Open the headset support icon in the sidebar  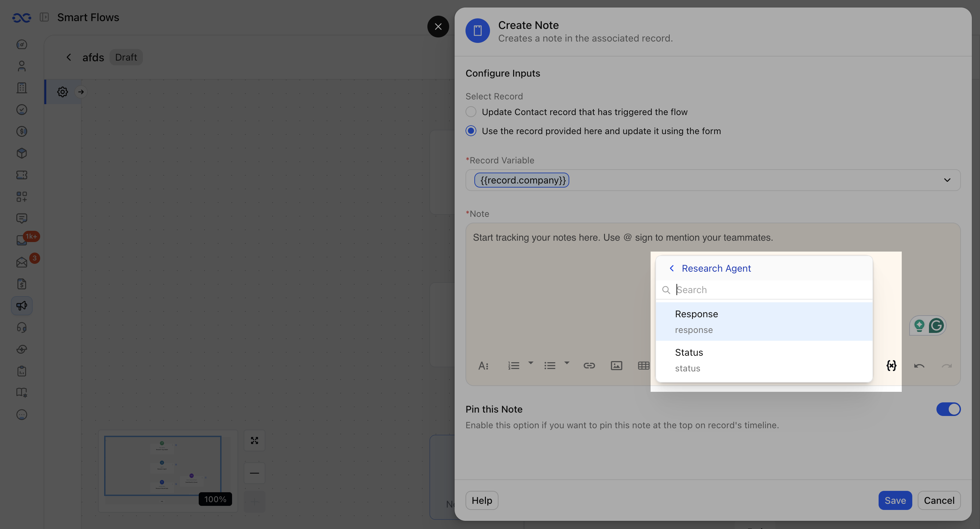(22, 328)
